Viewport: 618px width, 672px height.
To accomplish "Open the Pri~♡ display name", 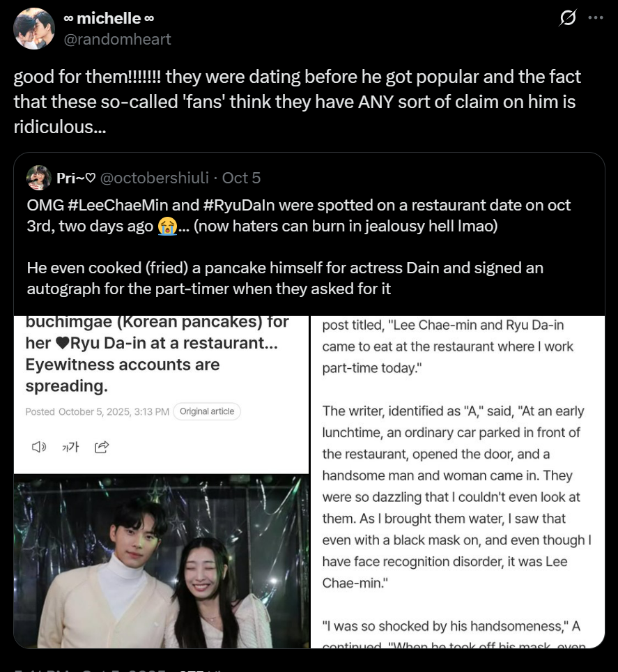I will (x=76, y=178).
